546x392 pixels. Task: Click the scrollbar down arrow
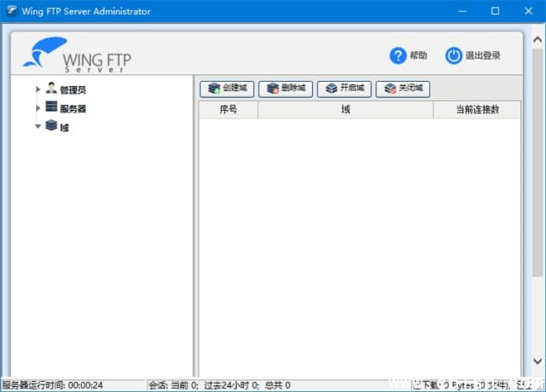538,361
